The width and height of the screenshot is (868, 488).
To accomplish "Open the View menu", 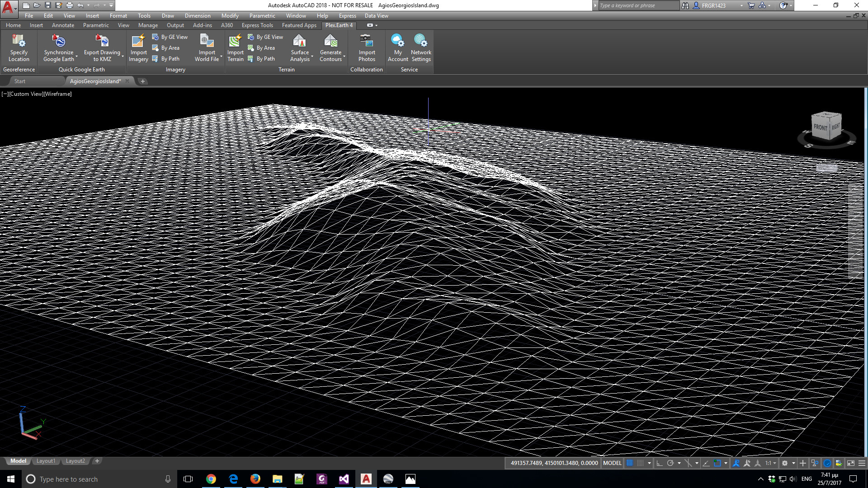I will click(69, 15).
